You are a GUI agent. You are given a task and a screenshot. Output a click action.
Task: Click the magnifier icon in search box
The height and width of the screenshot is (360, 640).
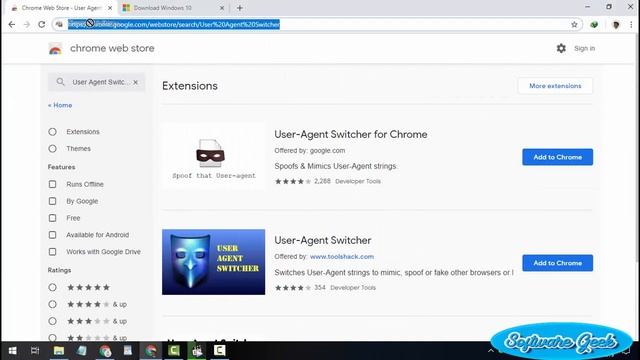(x=60, y=82)
